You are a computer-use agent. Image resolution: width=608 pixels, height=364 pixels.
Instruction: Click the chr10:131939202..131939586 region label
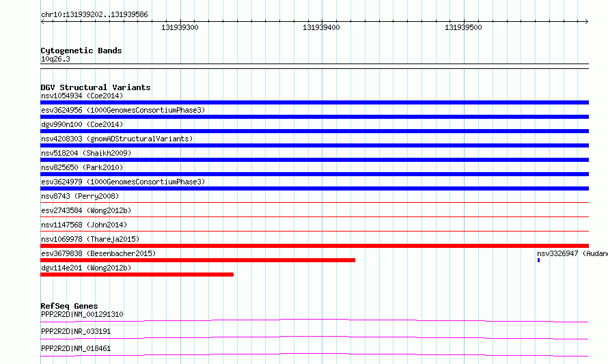94,15
